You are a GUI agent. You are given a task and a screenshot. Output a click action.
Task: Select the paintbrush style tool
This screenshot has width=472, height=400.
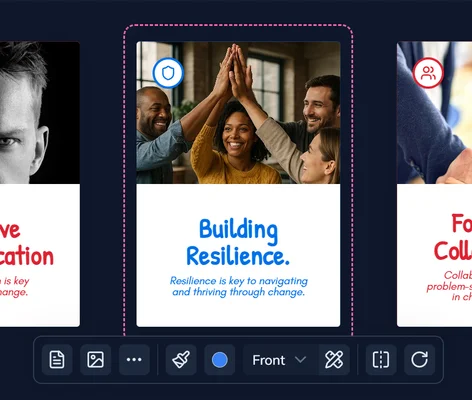point(181,360)
